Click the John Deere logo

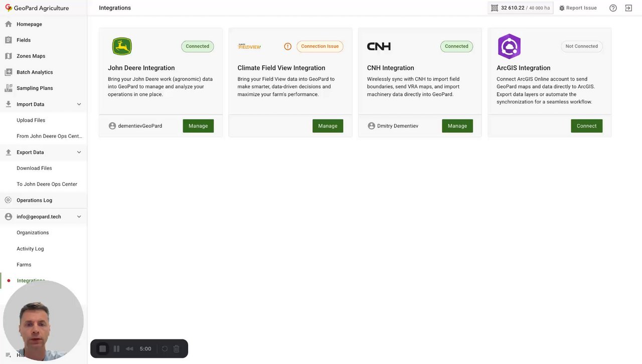[x=122, y=47]
